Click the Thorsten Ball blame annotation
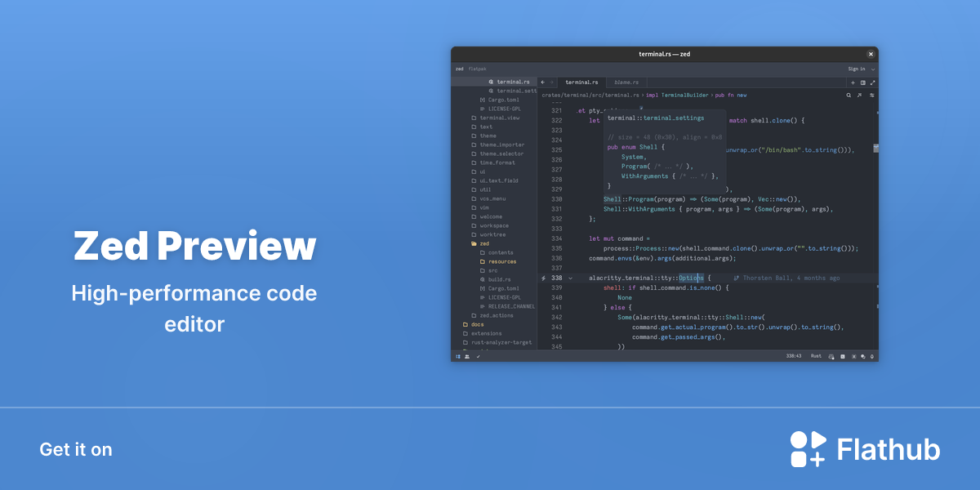The height and width of the screenshot is (490, 980). click(787, 278)
